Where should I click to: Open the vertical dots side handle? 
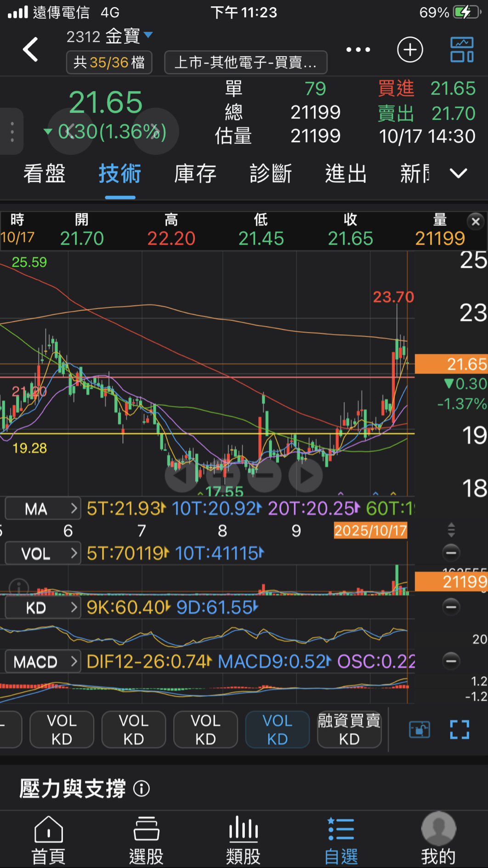click(x=12, y=131)
